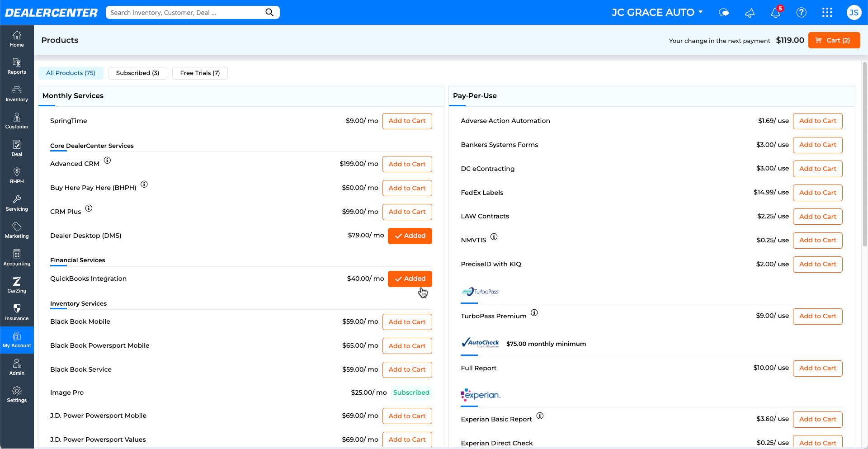The width and height of the screenshot is (868, 449).
Task: Open the Cart (2) button
Action: (x=834, y=40)
